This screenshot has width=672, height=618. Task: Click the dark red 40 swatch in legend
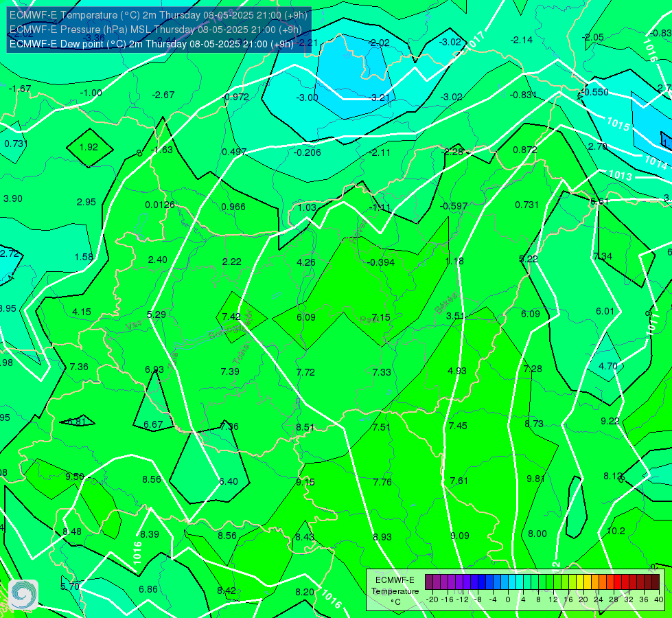pyautogui.click(x=656, y=582)
